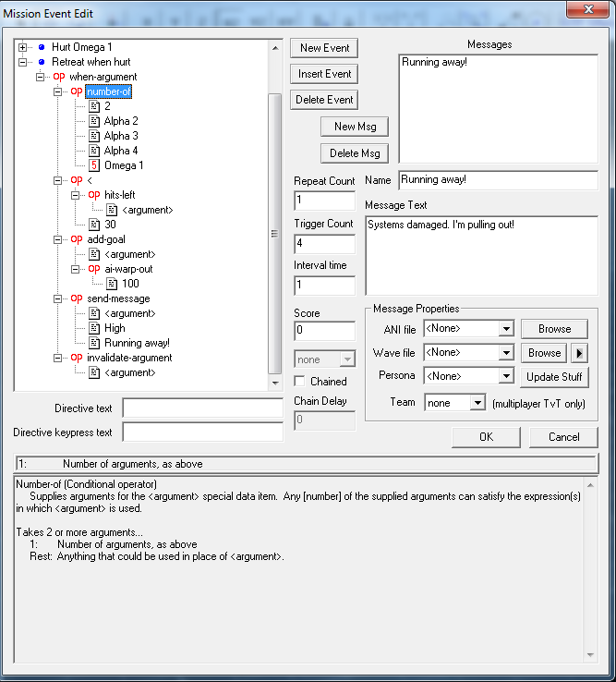The height and width of the screenshot is (682, 616).
Task: Open the ANI file dropdown
Action: pyautogui.click(x=504, y=328)
